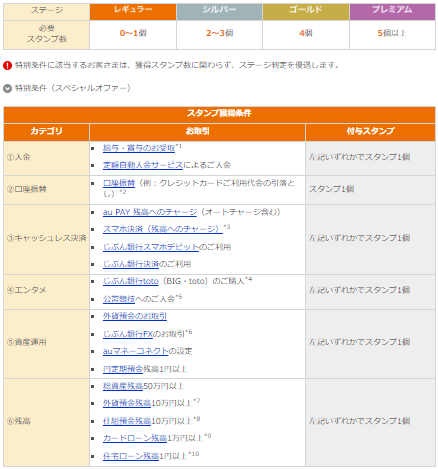The image size is (438, 469).
Task: Click the お取引 column header
Action: (197, 132)
